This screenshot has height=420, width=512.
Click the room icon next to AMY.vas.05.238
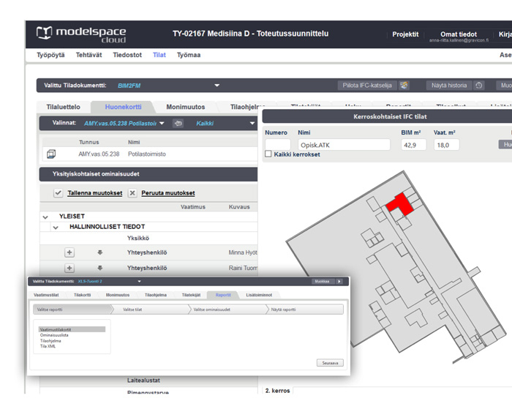coord(51,154)
